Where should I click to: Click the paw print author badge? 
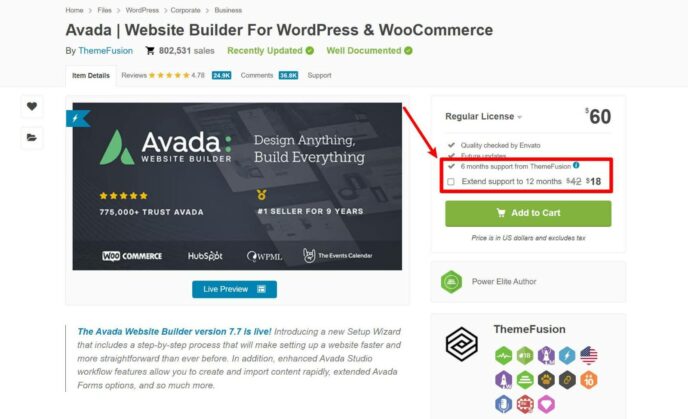click(x=546, y=380)
